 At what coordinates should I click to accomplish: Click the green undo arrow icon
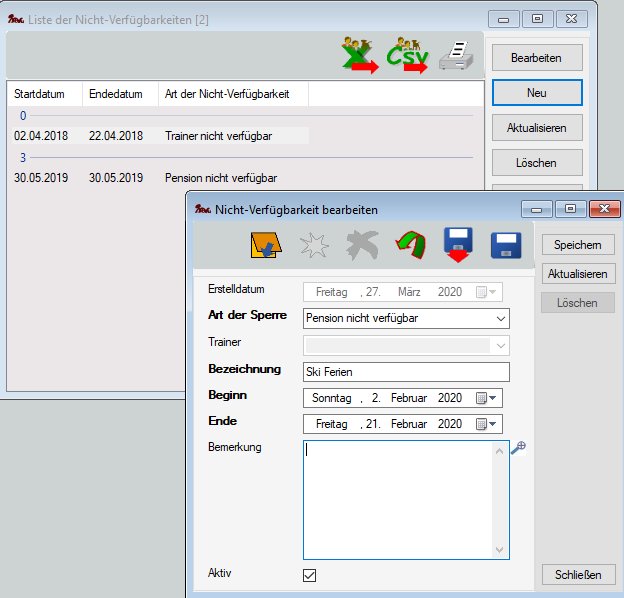(x=408, y=246)
